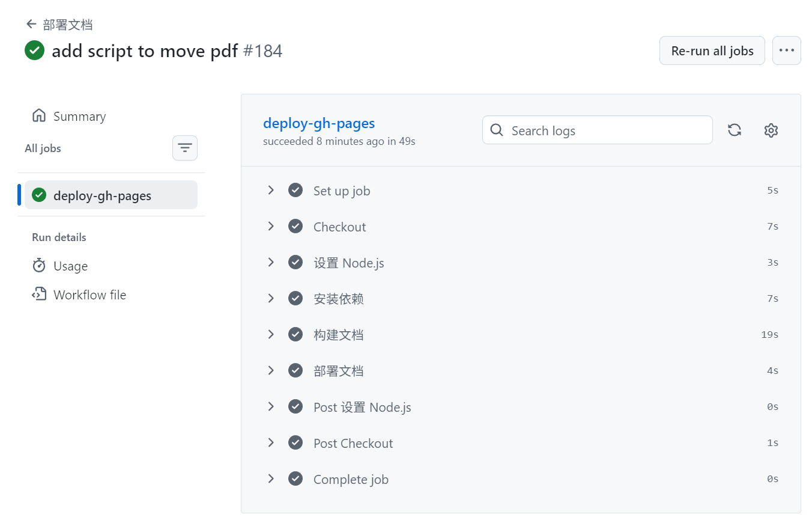The width and height of the screenshot is (812, 529).
Task: Click the gray check on the Checkout step
Action: click(x=295, y=226)
